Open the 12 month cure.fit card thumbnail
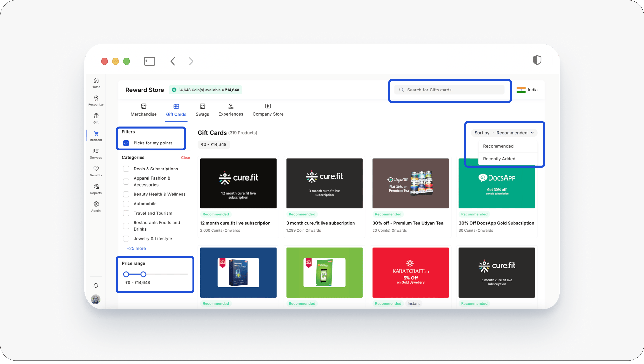The width and height of the screenshot is (644, 364). pos(238,183)
